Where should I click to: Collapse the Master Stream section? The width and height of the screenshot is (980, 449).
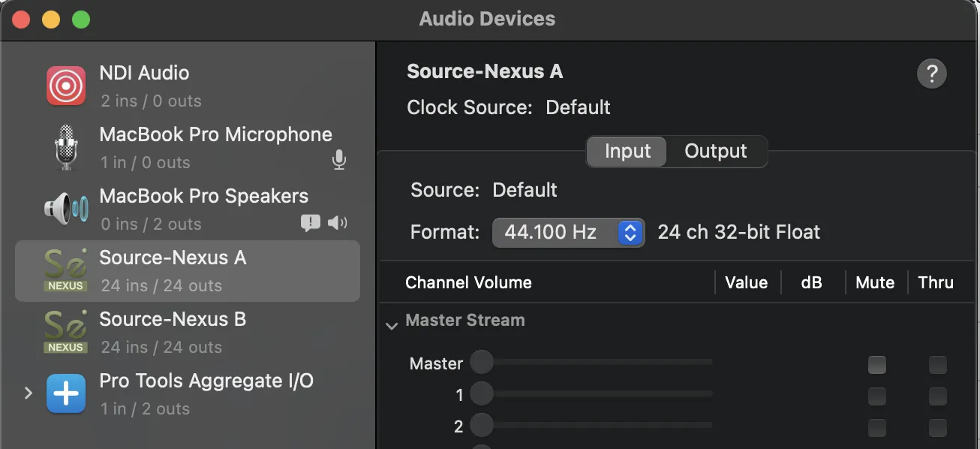coord(391,326)
